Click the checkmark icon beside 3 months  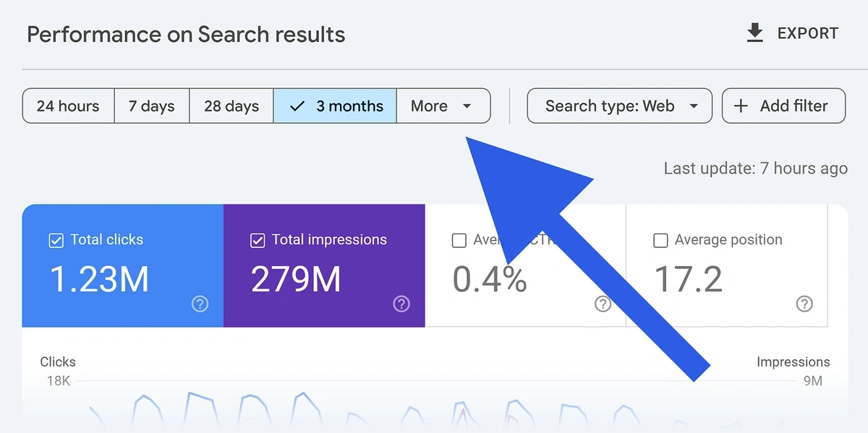point(297,106)
